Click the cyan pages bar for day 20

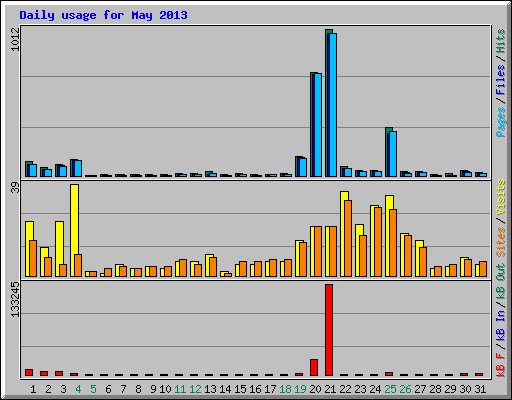point(318,125)
